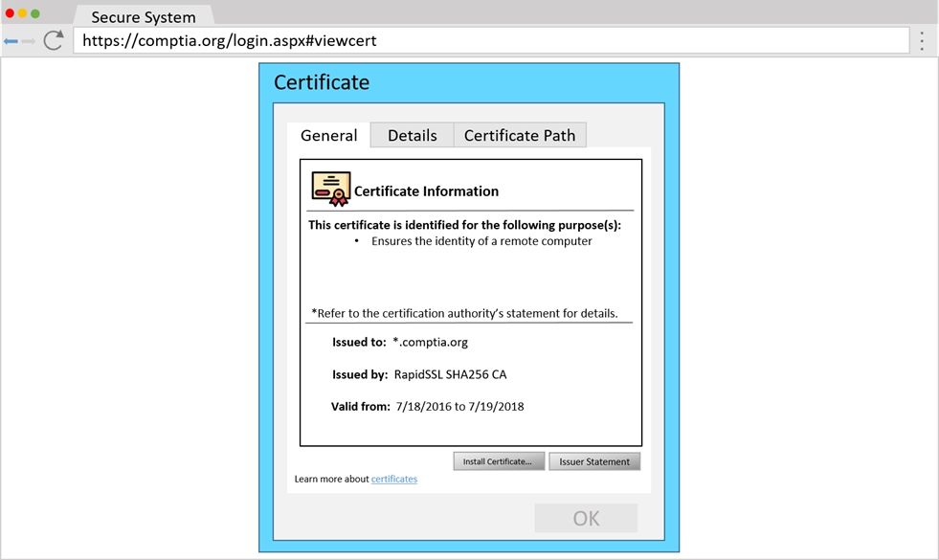Click the certificate purposes heading text
This screenshot has width=939, height=560.
pyautogui.click(x=464, y=225)
